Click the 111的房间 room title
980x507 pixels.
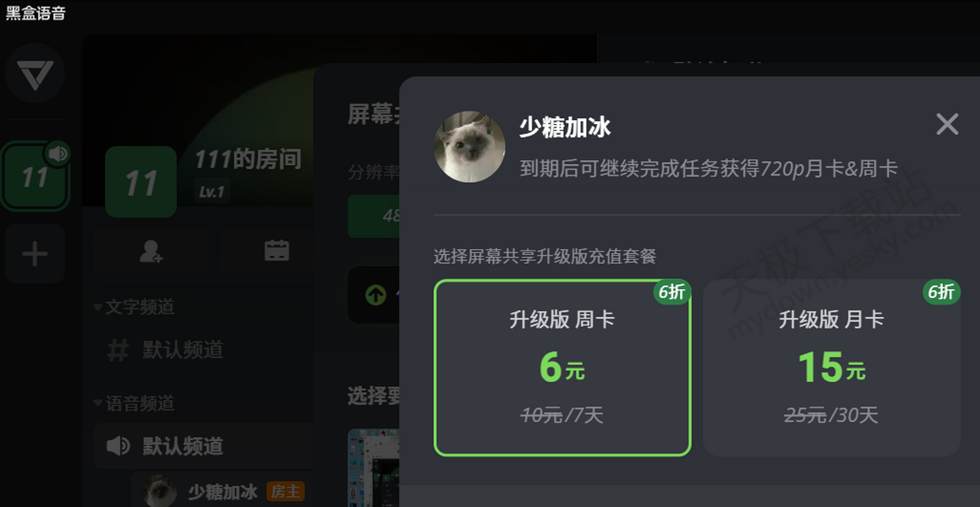coord(247,159)
